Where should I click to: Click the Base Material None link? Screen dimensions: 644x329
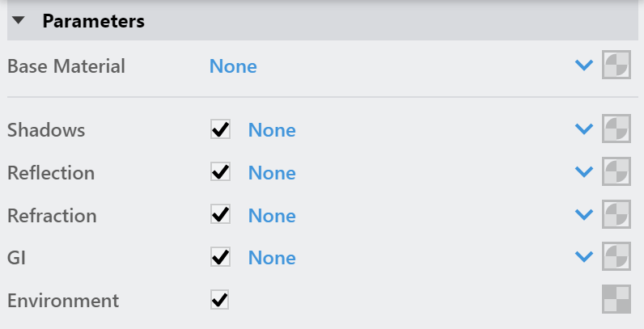[233, 66]
